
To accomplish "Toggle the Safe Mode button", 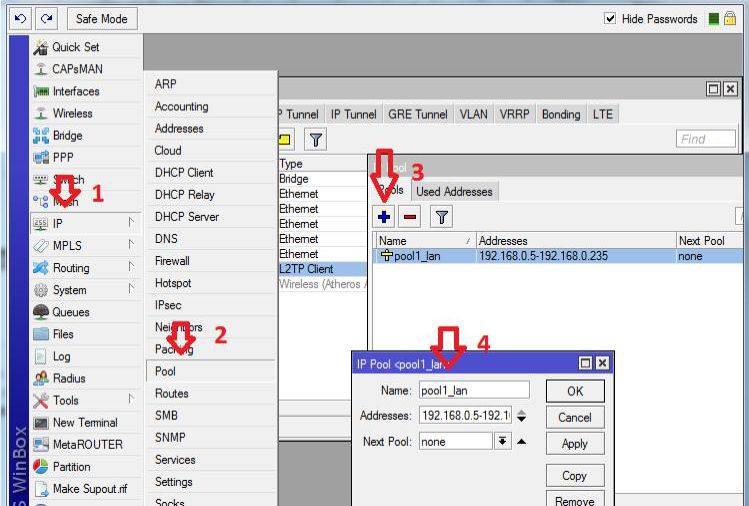I will (x=102, y=19).
